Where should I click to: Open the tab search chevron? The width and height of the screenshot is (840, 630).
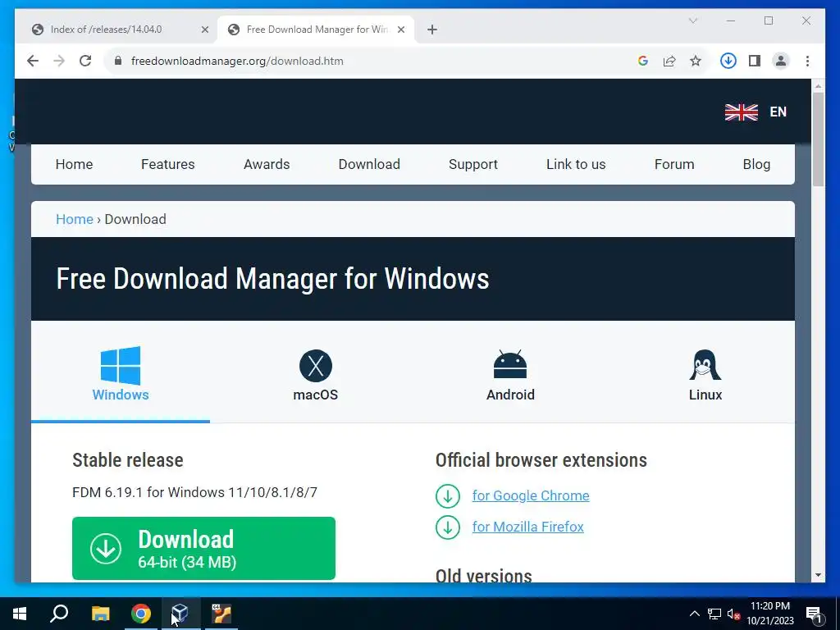pyautogui.click(x=692, y=21)
